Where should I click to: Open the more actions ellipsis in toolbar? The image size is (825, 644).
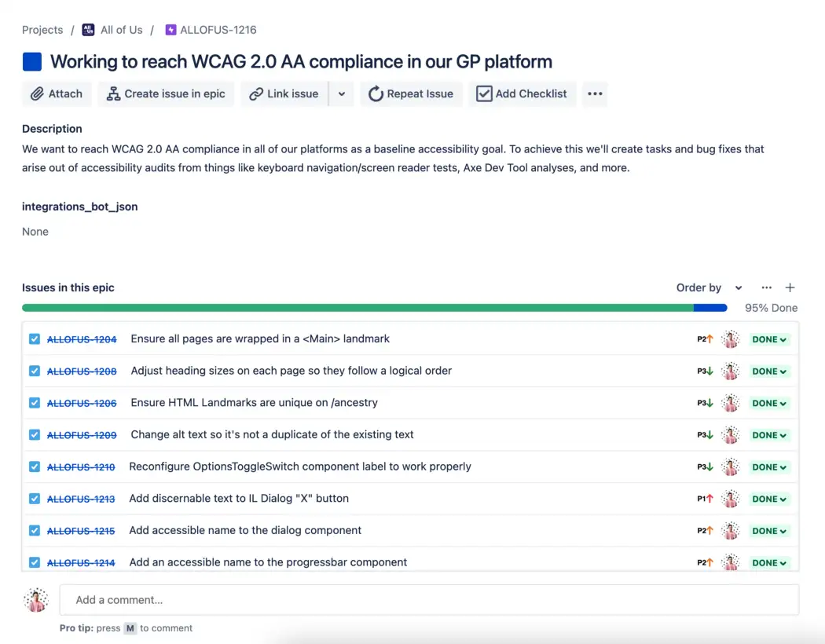pyautogui.click(x=595, y=94)
